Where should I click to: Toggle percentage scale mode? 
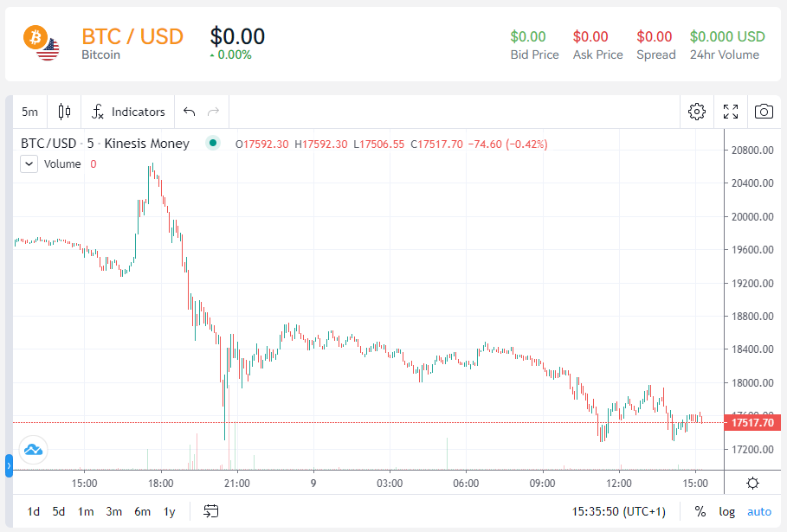click(x=700, y=511)
